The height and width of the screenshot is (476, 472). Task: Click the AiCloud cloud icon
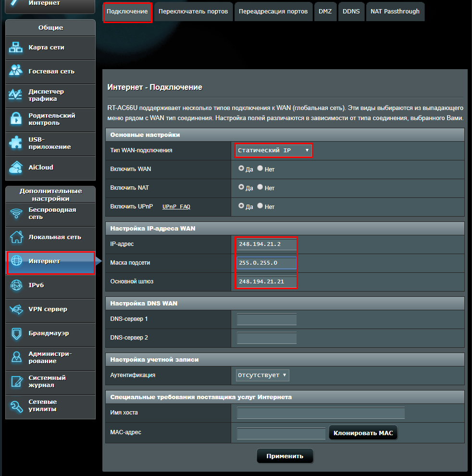click(x=16, y=167)
